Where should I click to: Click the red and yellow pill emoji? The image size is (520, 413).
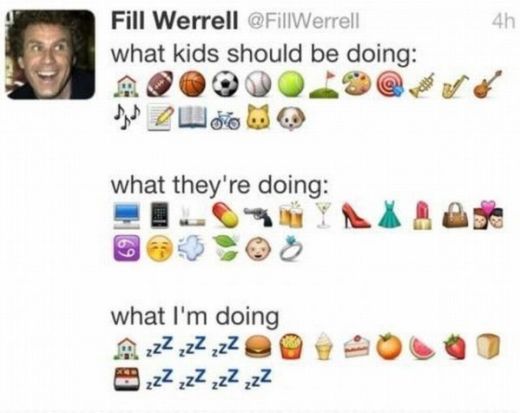(225, 215)
